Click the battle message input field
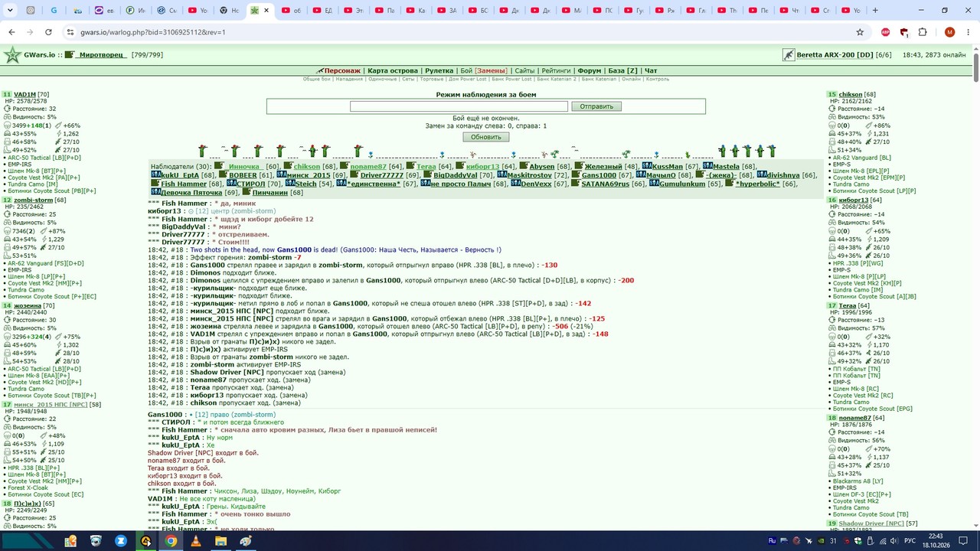The width and height of the screenshot is (980, 551). coord(459,106)
